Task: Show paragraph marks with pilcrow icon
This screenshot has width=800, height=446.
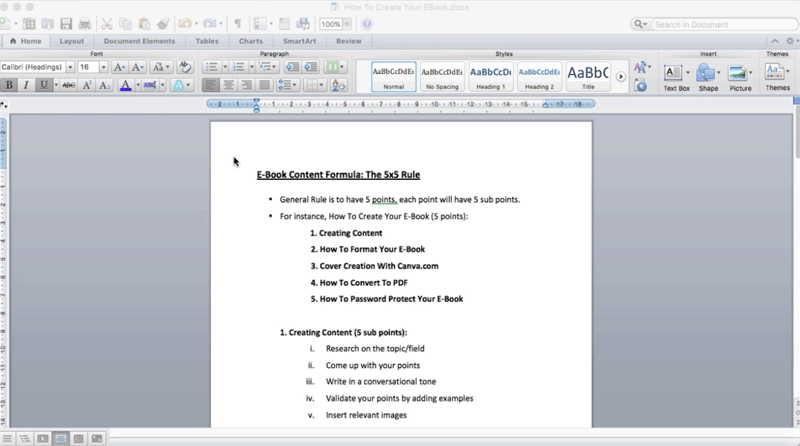Action: (x=237, y=23)
